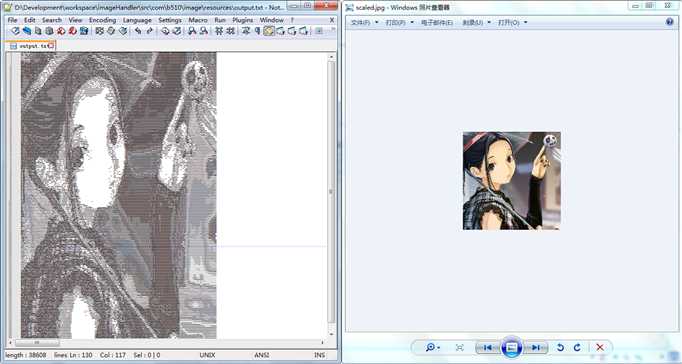The width and height of the screenshot is (682, 364).
Task: Start slideshow with round blue button
Action: [512, 347]
